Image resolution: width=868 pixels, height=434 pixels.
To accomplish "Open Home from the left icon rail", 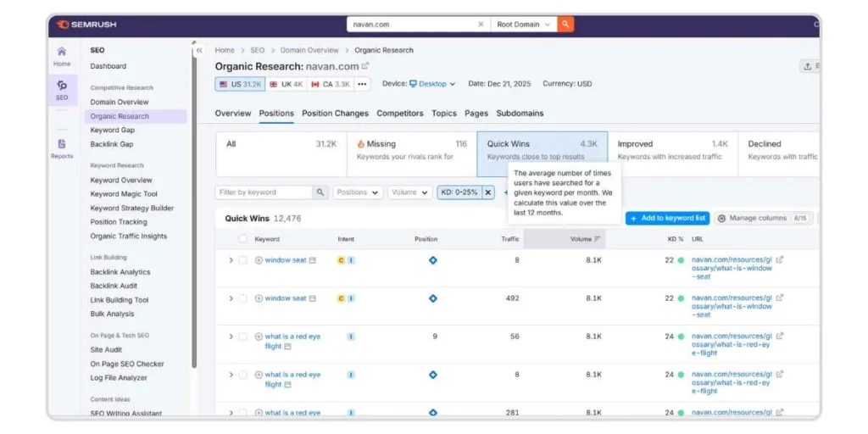I will point(62,57).
